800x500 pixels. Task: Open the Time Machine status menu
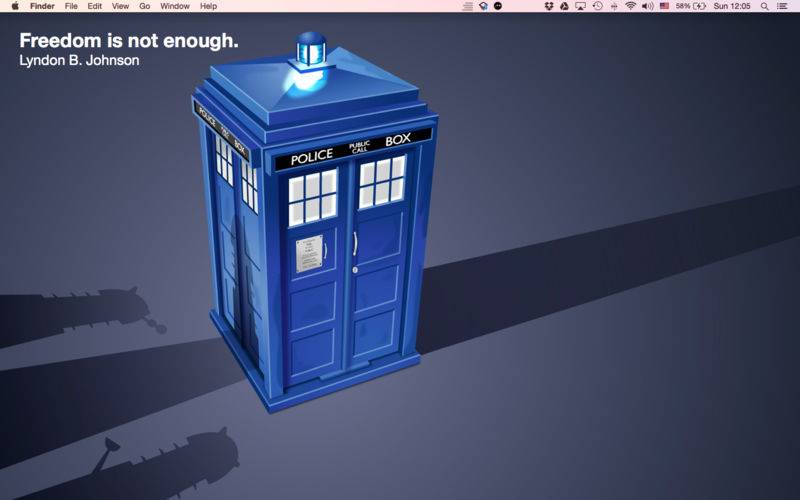click(x=597, y=6)
